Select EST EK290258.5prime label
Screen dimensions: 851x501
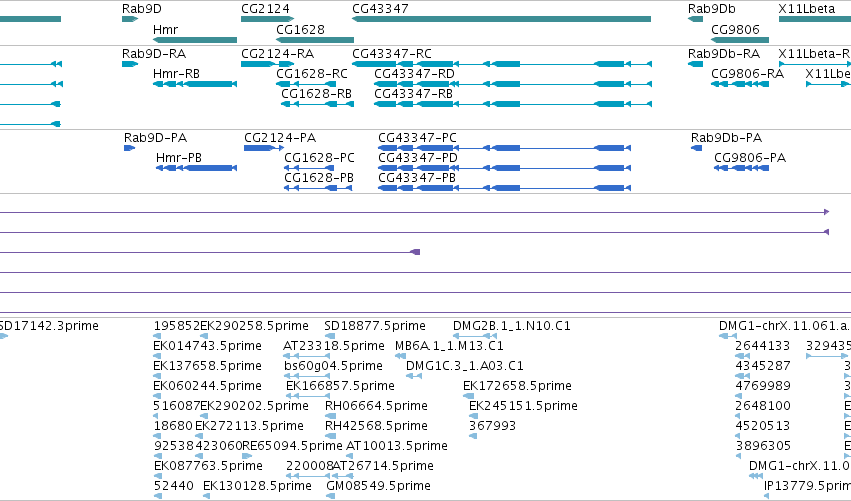[x=255, y=326]
